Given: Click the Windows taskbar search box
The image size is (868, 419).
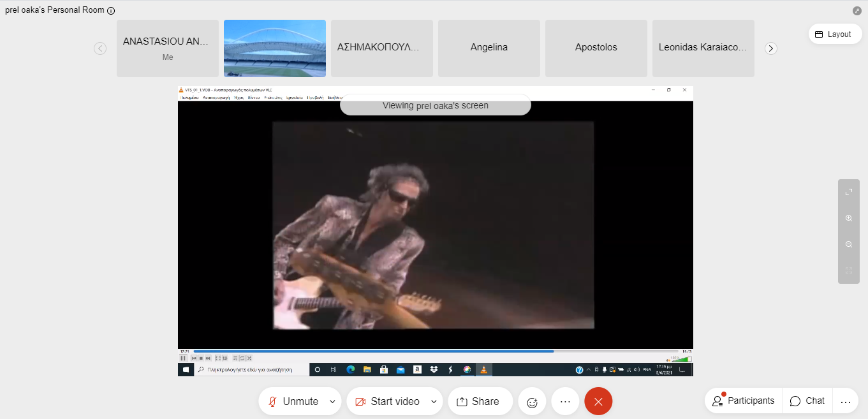Looking at the screenshot, I should click(251, 369).
